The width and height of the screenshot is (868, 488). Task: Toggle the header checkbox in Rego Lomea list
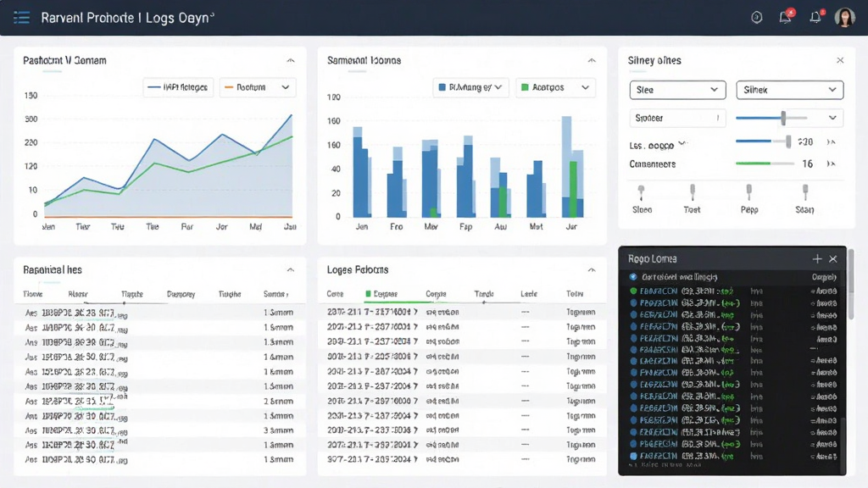[x=632, y=277]
